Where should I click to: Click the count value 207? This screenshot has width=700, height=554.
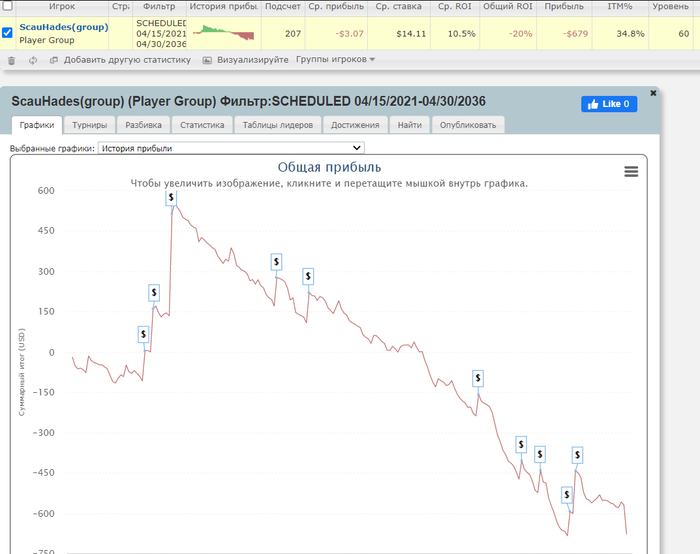click(293, 33)
